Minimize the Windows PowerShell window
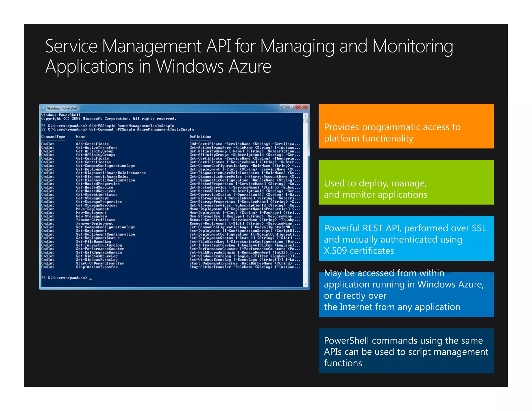 click(x=284, y=107)
